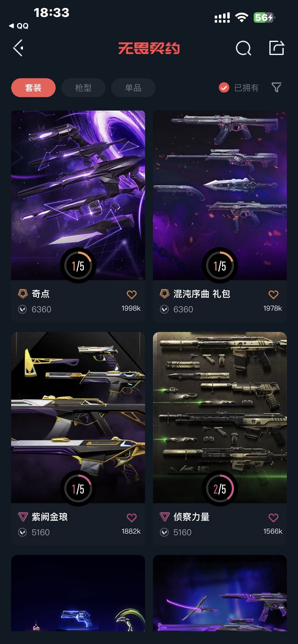The height and width of the screenshot is (644, 298).
Task: Tap heart icon for 侦察力量
Action: coord(273,518)
